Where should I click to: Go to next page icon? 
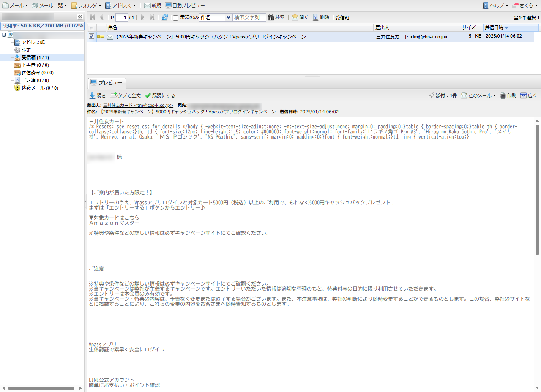click(x=143, y=17)
